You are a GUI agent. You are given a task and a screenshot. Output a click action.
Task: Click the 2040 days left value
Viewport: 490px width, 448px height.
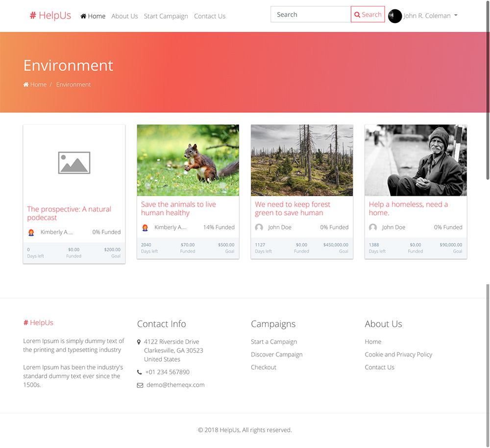(x=146, y=245)
